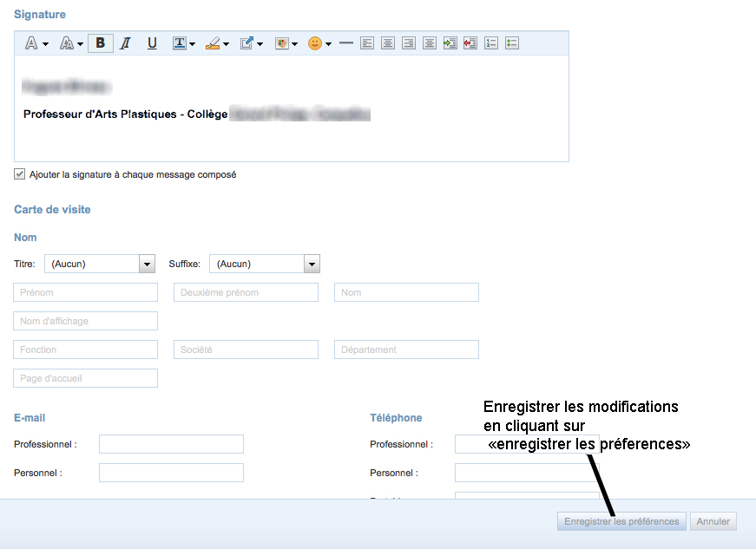Underline the signature text

tap(152, 43)
